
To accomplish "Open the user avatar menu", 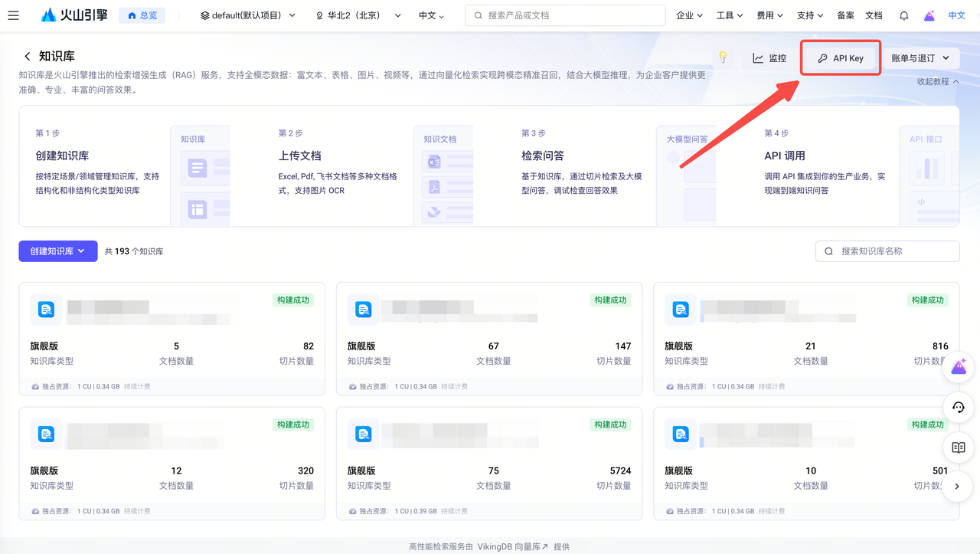I will pos(929,15).
